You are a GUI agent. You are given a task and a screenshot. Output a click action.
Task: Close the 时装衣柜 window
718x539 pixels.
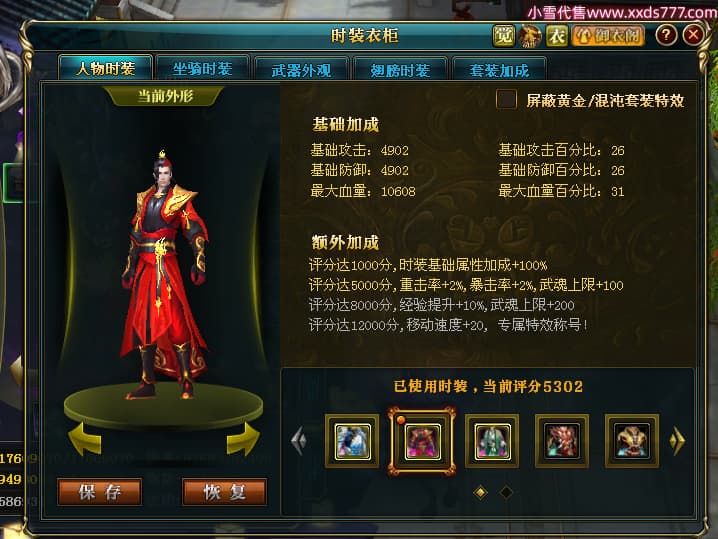693,35
